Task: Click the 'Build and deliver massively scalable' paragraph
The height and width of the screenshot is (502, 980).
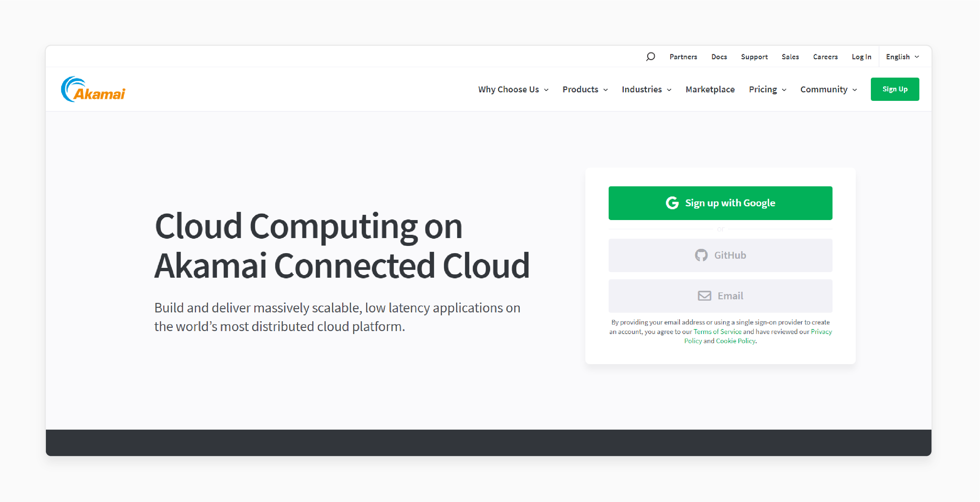Action: point(337,317)
